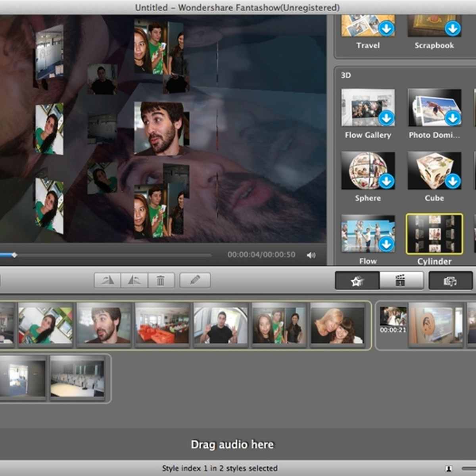
Task: Open the pencil edit tool
Action: pos(195,280)
